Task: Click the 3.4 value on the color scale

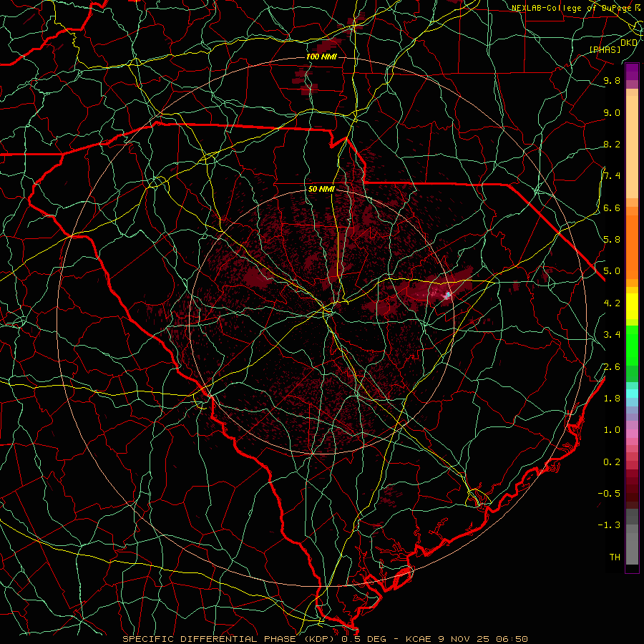Action: (612, 334)
